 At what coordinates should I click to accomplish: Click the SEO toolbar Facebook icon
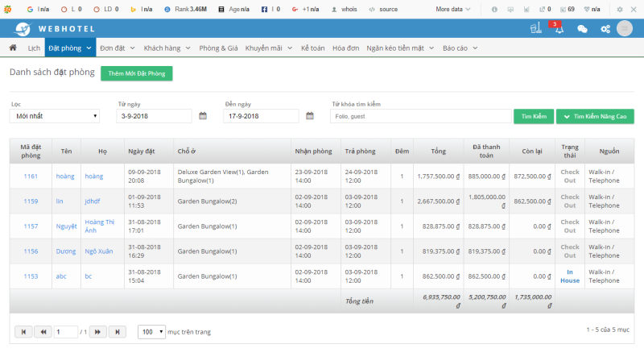pyautogui.click(x=264, y=9)
